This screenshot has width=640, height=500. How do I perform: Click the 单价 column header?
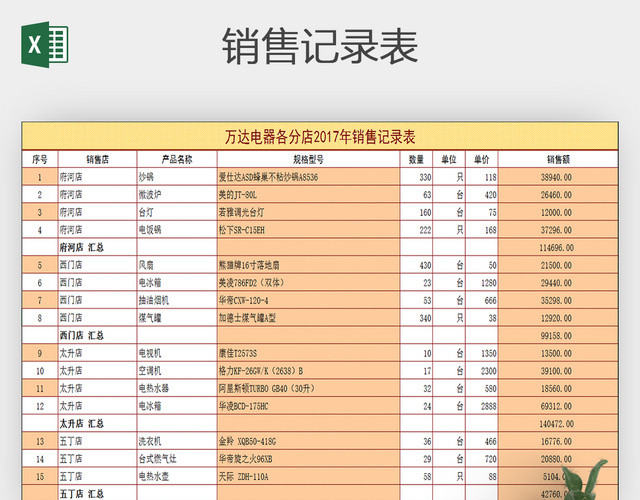pos(482,159)
